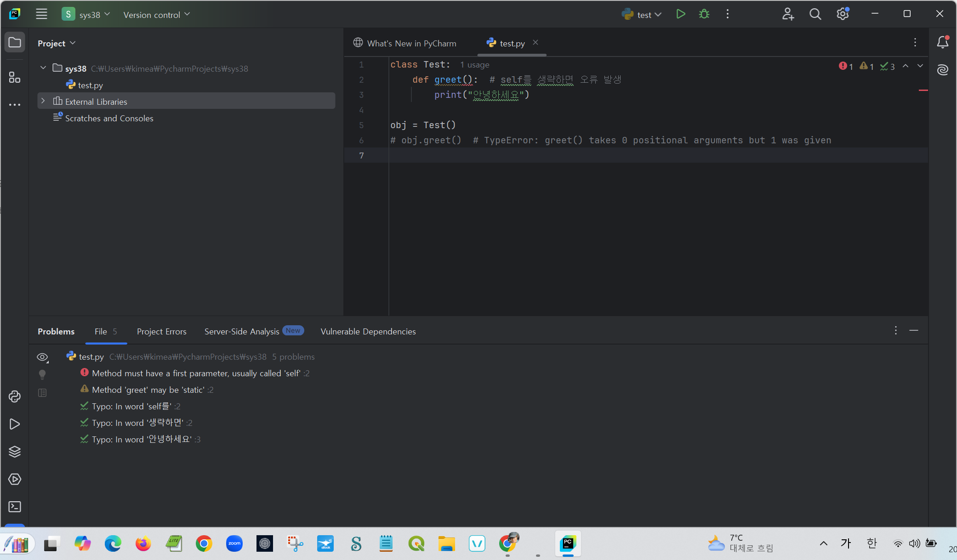Run the test configuration
This screenshot has height=560, width=957.
coord(681,14)
